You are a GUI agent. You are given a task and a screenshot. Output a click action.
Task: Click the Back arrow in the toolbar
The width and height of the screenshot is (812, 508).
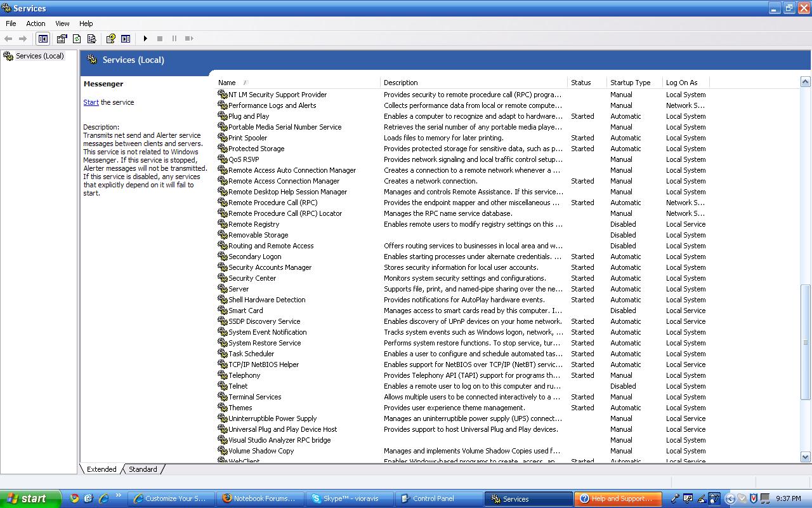8,39
